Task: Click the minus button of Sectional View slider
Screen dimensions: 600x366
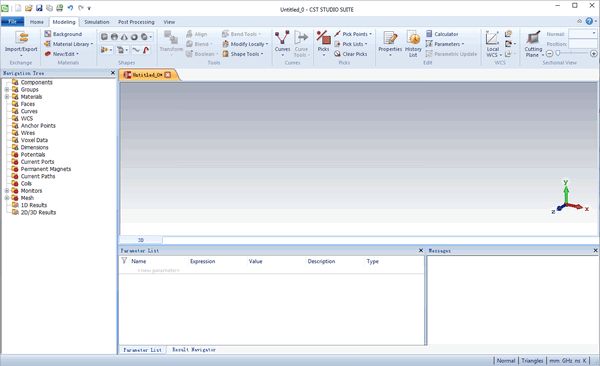Action: point(549,54)
